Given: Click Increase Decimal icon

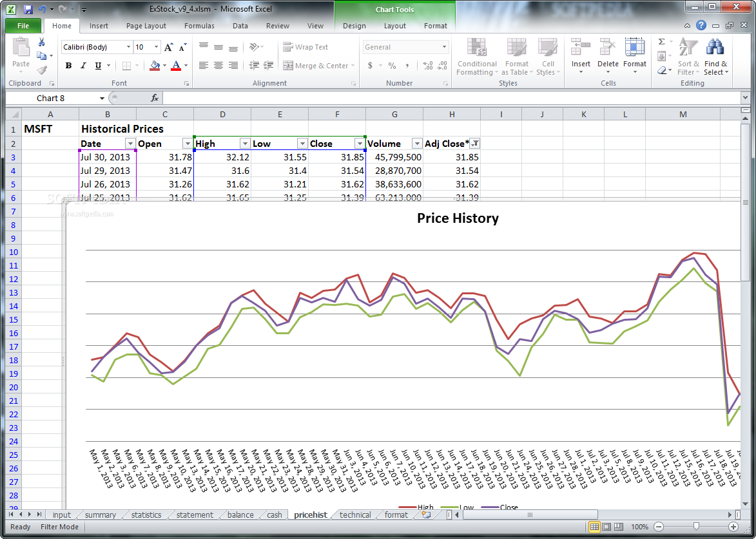Looking at the screenshot, I should tap(427, 66).
